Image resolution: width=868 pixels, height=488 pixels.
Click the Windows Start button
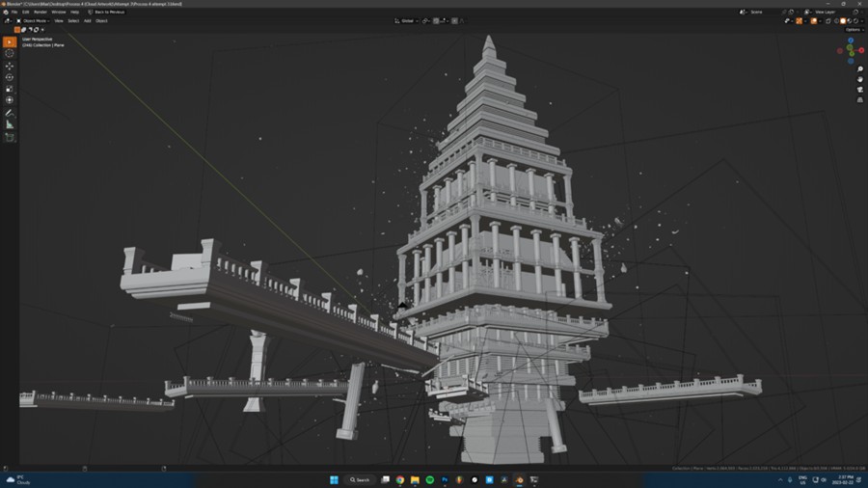334,479
